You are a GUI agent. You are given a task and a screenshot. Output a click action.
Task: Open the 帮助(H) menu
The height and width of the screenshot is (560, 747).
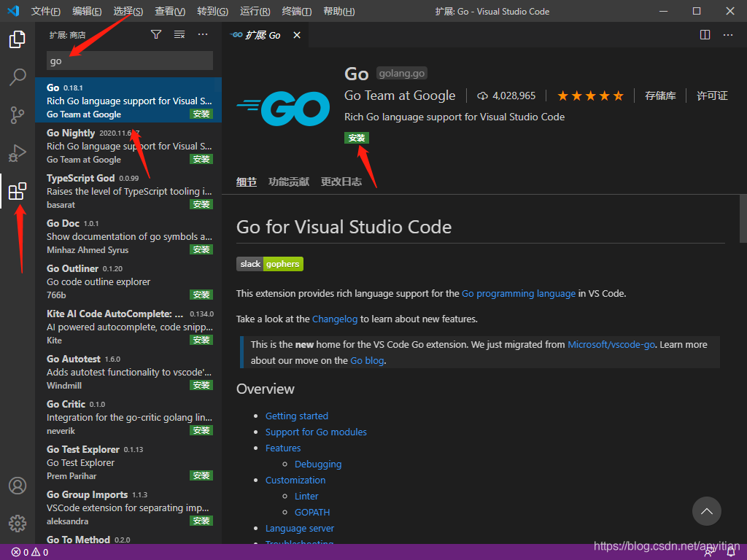(x=338, y=12)
